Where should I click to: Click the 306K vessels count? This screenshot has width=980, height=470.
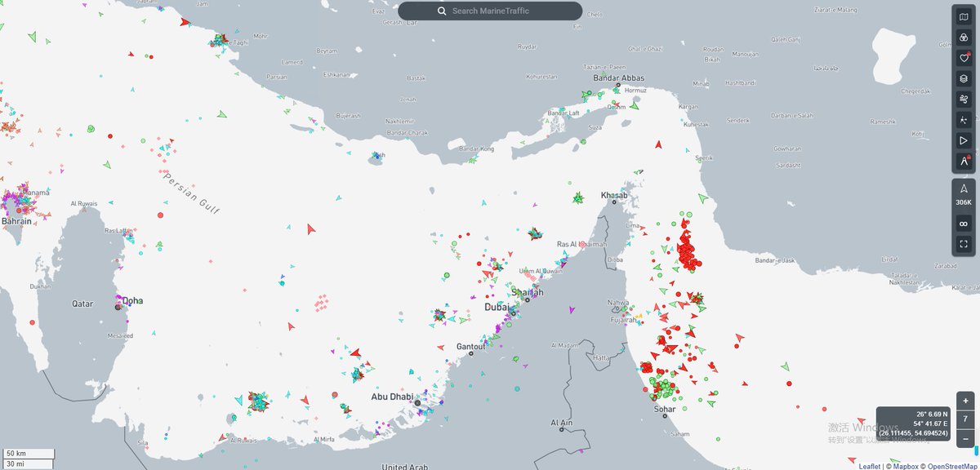coord(964,202)
